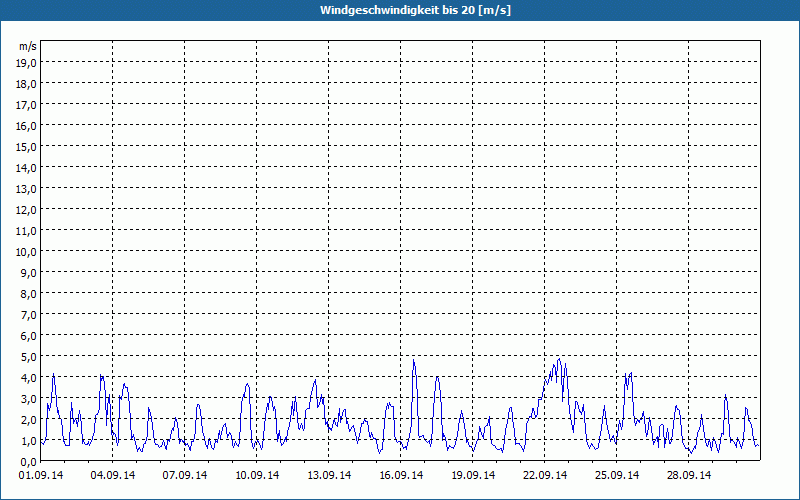Select the date label 13.09.14

click(329, 475)
